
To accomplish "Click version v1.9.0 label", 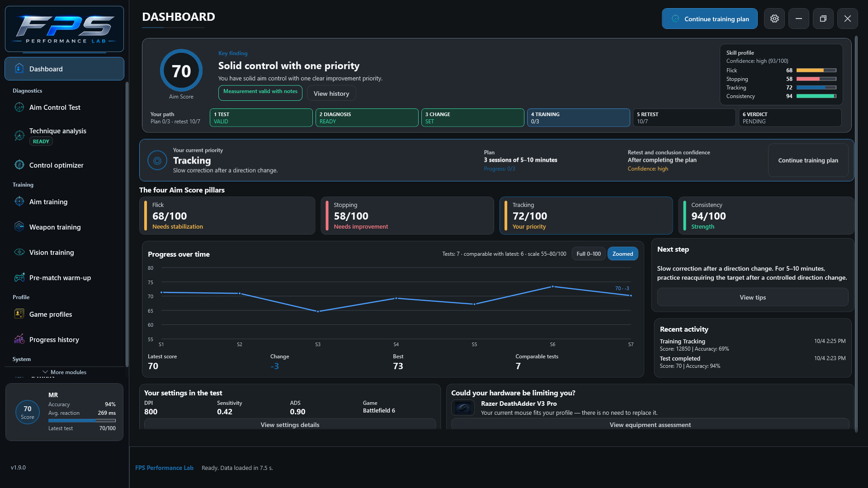I will point(18,468).
